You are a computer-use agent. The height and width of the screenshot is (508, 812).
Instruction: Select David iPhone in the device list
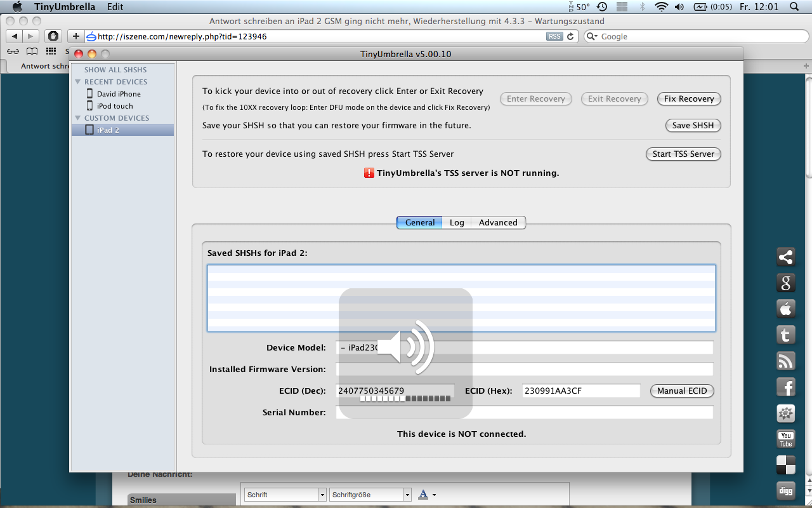(x=119, y=94)
